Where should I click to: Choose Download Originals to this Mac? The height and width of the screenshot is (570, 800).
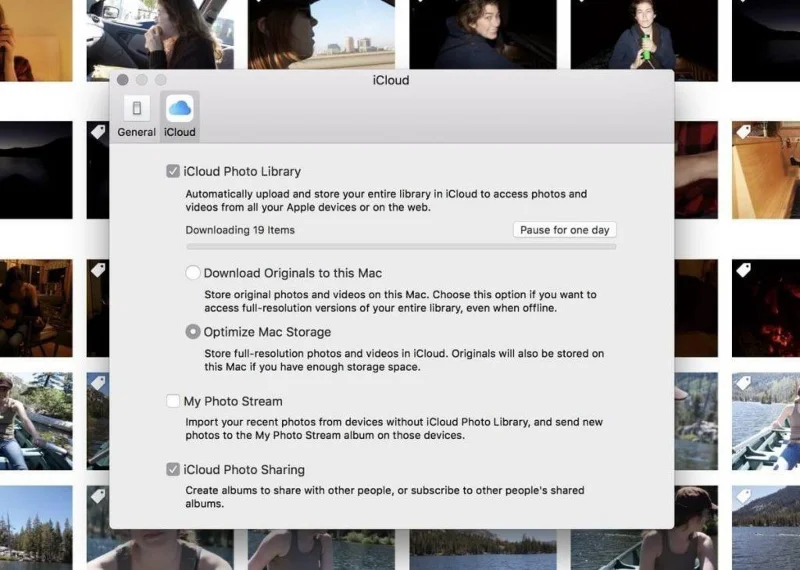193,273
